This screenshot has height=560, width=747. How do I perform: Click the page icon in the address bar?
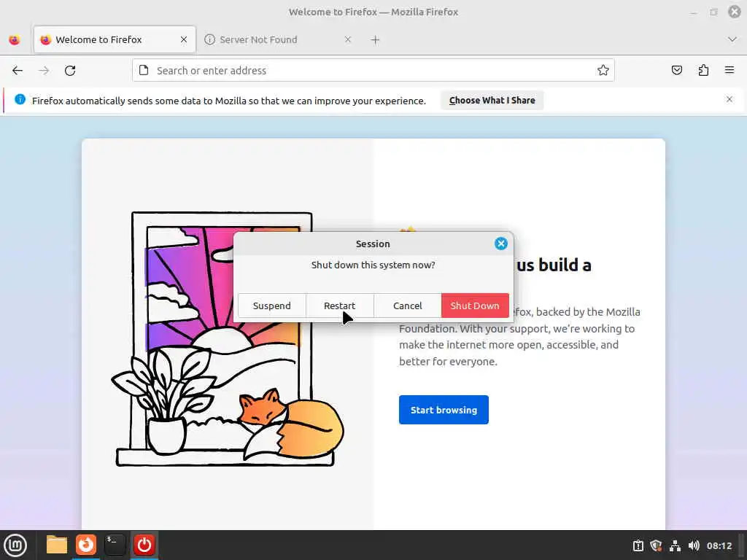(144, 71)
